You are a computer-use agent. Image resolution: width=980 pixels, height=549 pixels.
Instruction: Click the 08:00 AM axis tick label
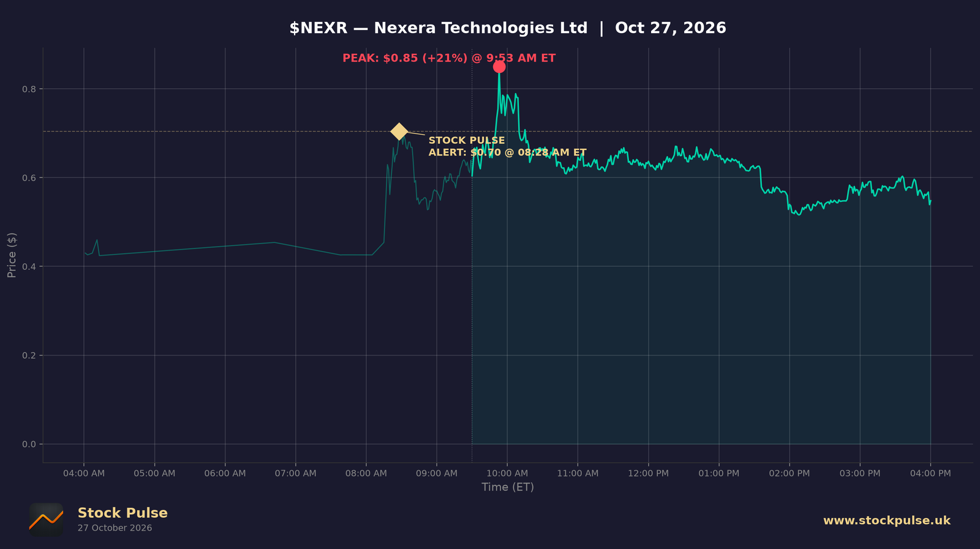[x=366, y=473]
